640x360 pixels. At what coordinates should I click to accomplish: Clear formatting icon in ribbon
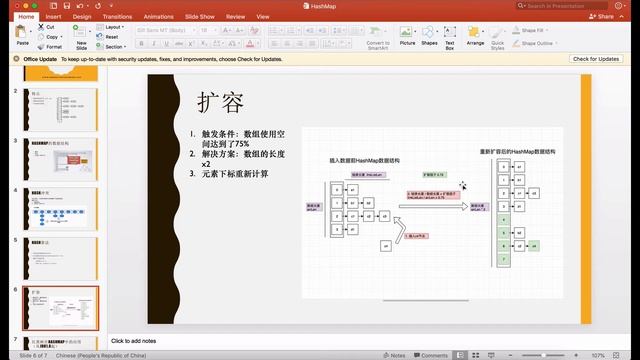[254, 30]
